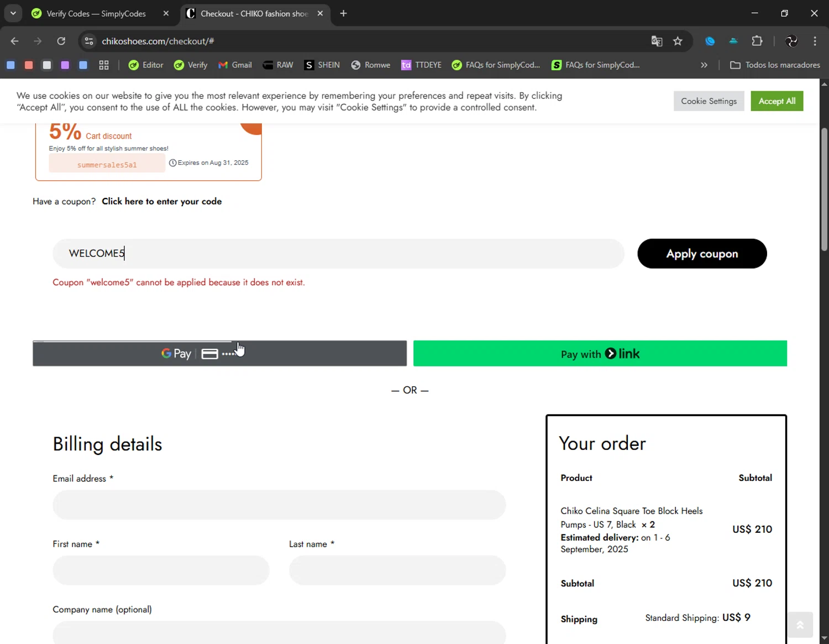This screenshot has height=644, width=829.
Task: Click the blue cloud-shaped extension icon
Action: tap(733, 41)
